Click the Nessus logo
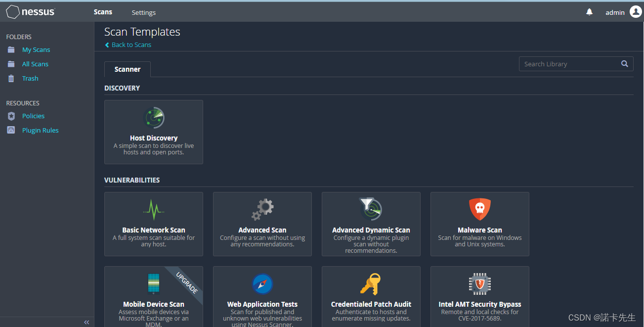The height and width of the screenshot is (327, 644). (x=30, y=12)
